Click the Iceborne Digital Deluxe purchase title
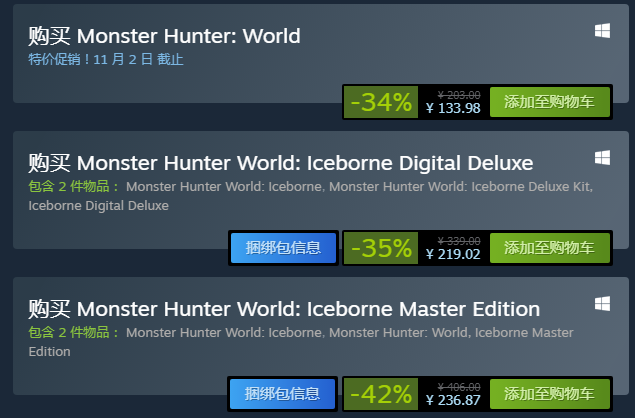635x418 pixels. pyautogui.click(x=281, y=163)
